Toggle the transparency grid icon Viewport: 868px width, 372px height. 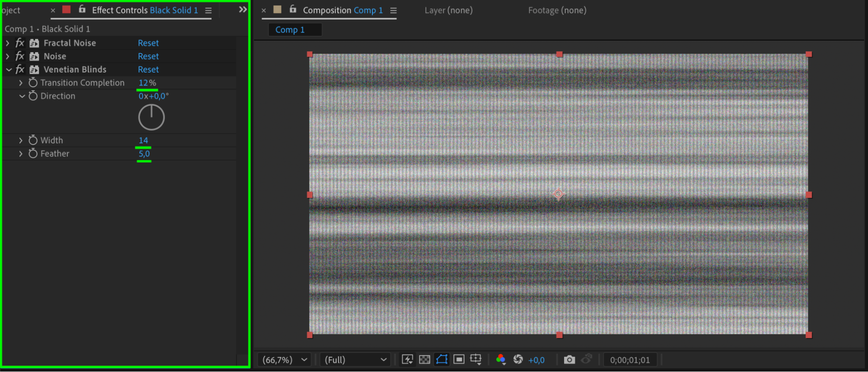pos(425,359)
